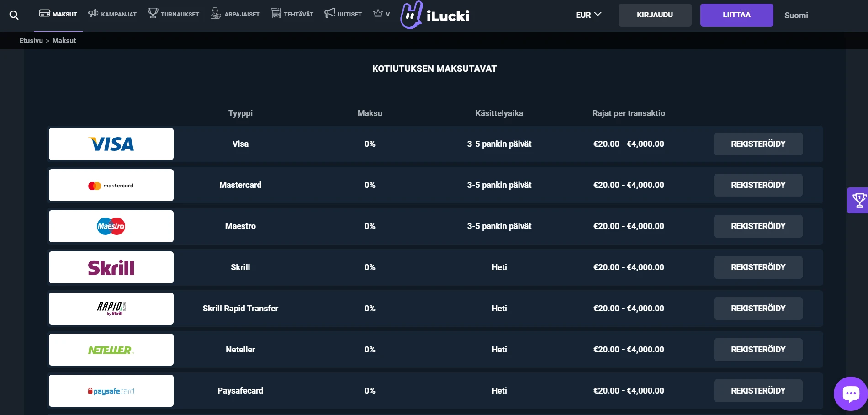
Task: Click the Maksu column header
Action: pyautogui.click(x=370, y=113)
